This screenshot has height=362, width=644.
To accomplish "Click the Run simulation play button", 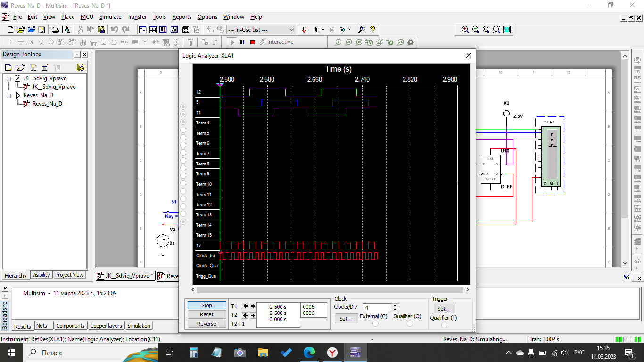I will tap(232, 42).
